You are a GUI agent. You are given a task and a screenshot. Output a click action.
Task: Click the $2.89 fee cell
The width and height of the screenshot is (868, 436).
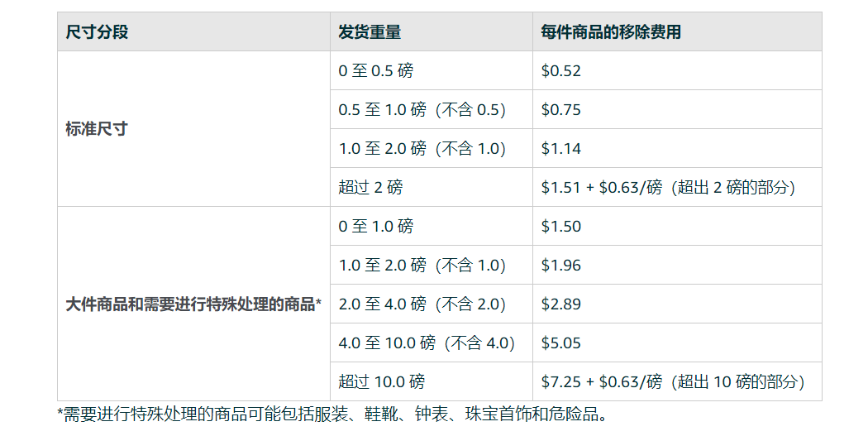click(x=561, y=304)
